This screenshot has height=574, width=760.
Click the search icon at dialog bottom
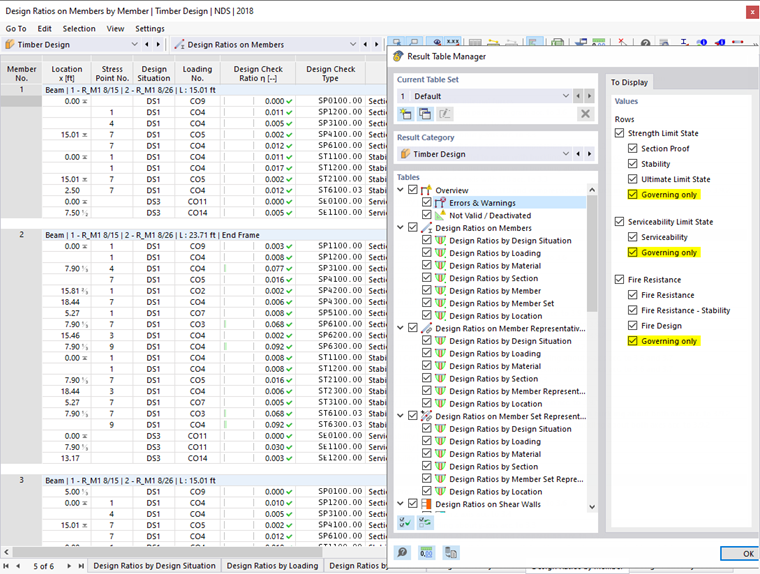tap(402, 552)
